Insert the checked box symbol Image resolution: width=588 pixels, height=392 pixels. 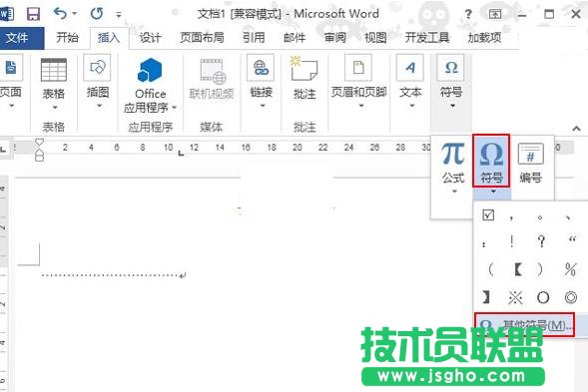tap(488, 215)
